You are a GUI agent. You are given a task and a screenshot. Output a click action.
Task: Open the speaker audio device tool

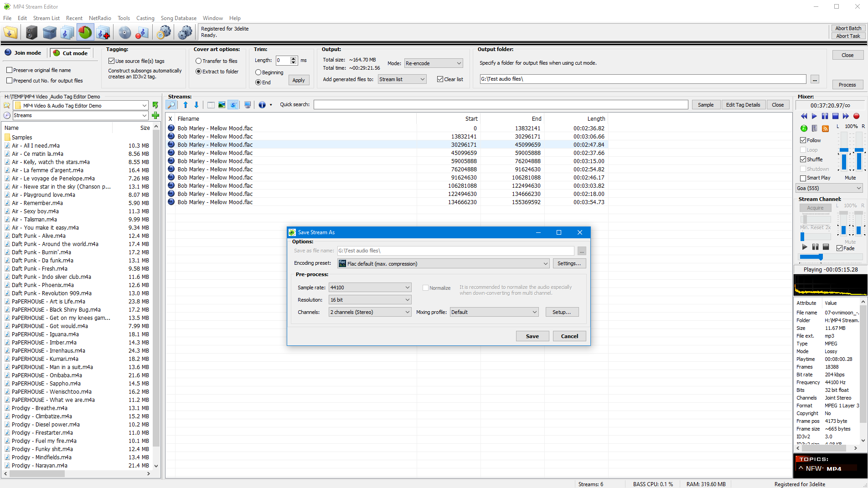click(31, 32)
